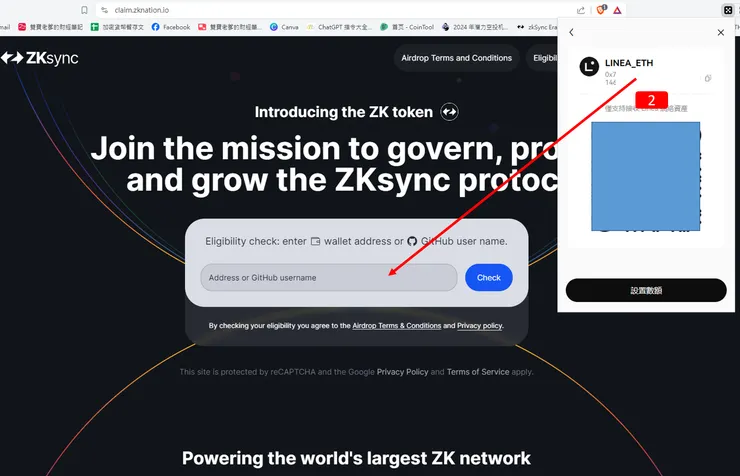Go back with the wallet panel arrow
Screen dimensions: 740x476
572,32
